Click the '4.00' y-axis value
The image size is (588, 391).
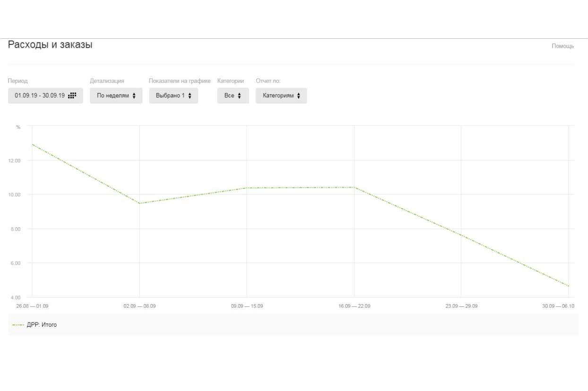[16, 297]
